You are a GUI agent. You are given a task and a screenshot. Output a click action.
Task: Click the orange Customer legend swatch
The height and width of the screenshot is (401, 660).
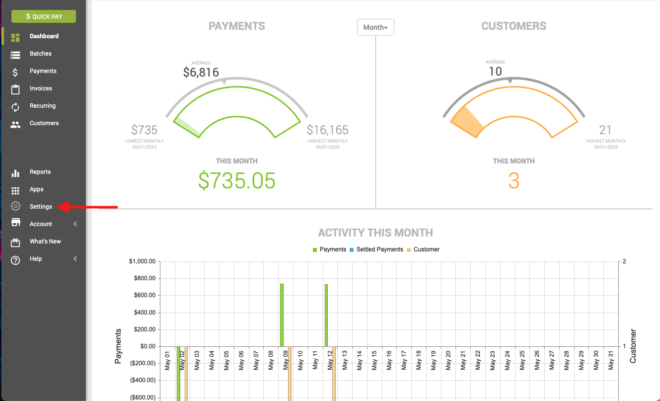point(409,250)
